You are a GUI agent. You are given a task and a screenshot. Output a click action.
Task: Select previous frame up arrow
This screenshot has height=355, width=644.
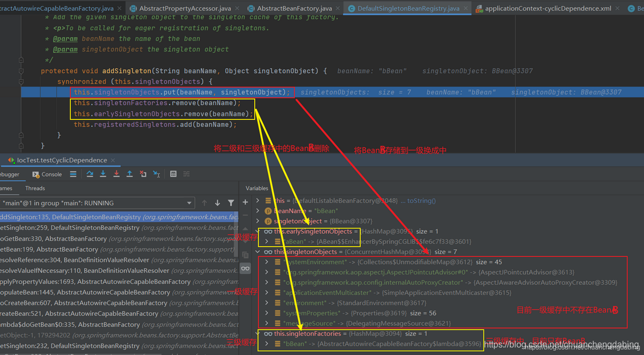204,203
